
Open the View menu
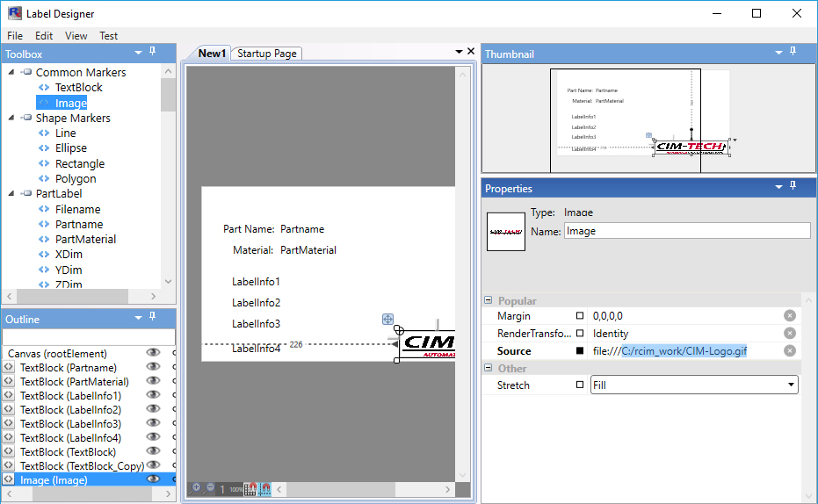(x=76, y=35)
